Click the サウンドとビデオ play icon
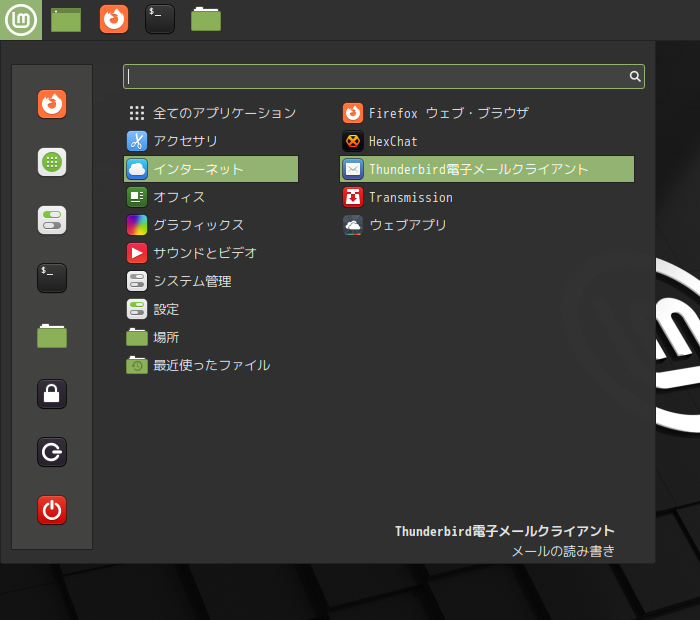The height and width of the screenshot is (620, 700). click(137, 253)
